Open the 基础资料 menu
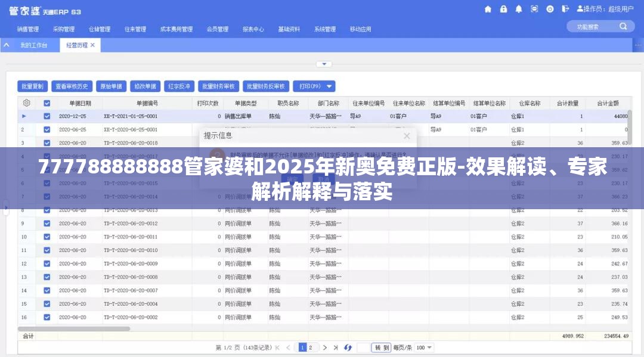The width and height of the screenshot is (644, 357). pyautogui.click(x=289, y=29)
